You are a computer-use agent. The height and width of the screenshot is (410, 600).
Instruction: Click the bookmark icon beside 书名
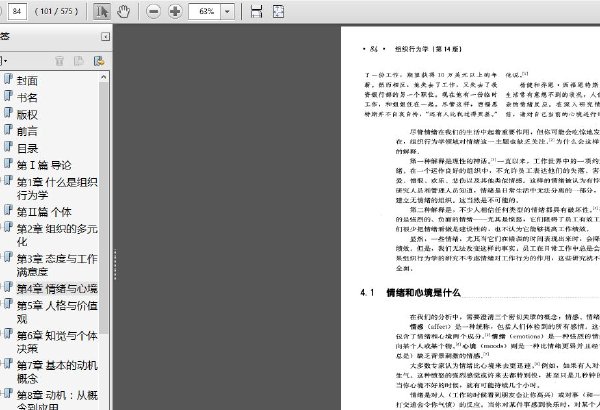(8, 96)
